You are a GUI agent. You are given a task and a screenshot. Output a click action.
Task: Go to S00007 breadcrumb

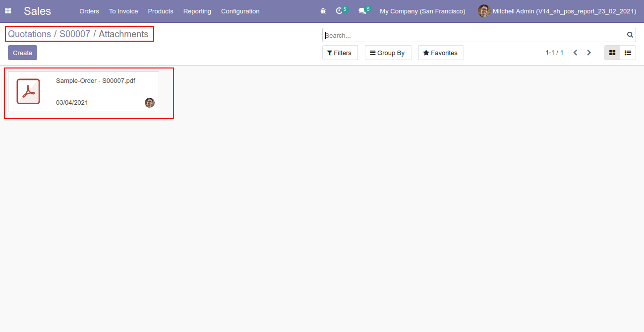pyautogui.click(x=75, y=34)
